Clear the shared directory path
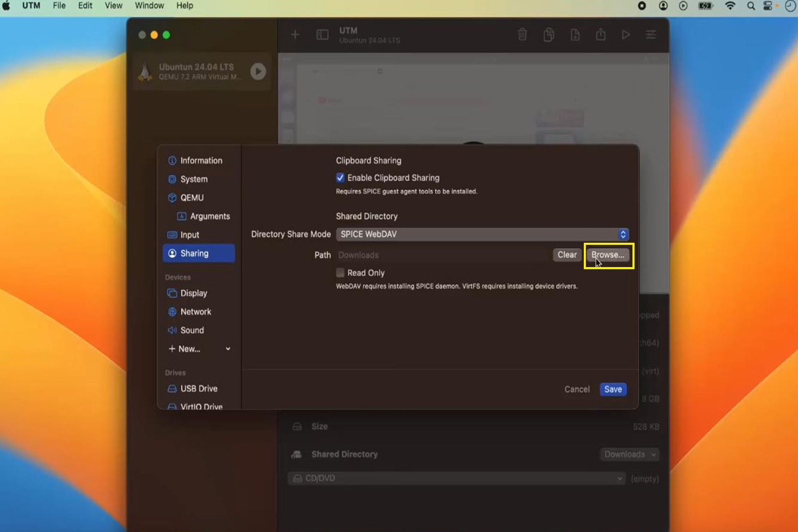798x532 pixels. point(567,255)
